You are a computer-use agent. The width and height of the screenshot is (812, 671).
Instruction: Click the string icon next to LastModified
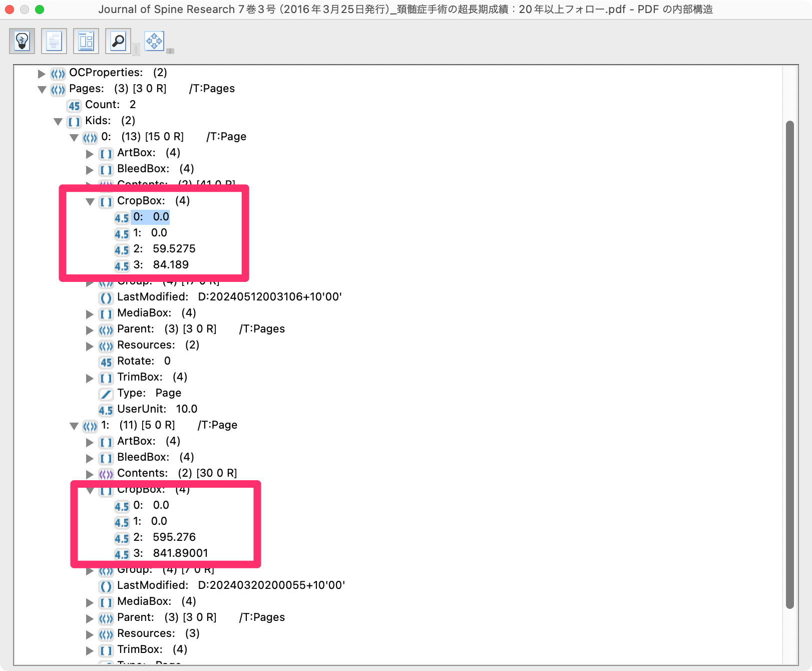[x=106, y=297]
